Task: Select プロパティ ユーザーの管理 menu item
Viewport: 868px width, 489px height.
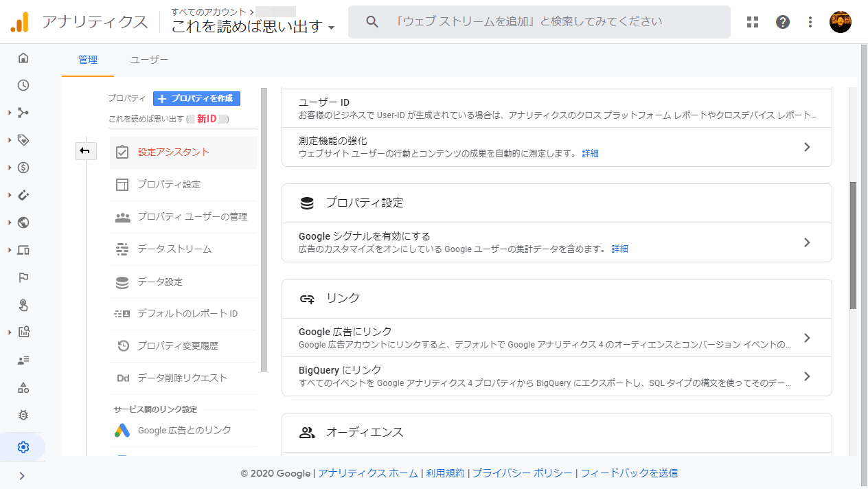Action: (x=183, y=216)
